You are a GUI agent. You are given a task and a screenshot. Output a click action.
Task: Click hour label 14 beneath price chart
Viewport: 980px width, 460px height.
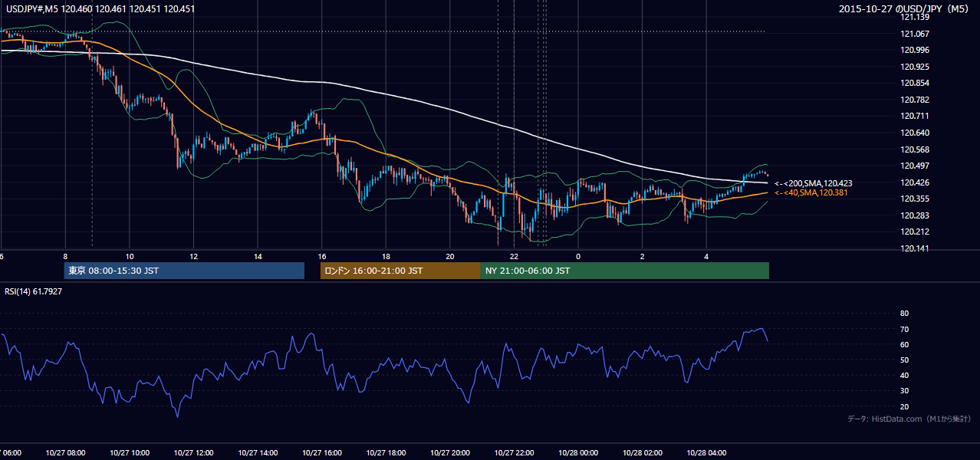(258, 256)
